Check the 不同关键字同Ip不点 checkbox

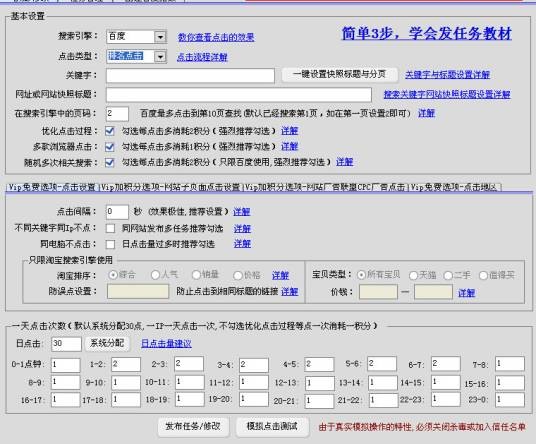pos(110,228)
